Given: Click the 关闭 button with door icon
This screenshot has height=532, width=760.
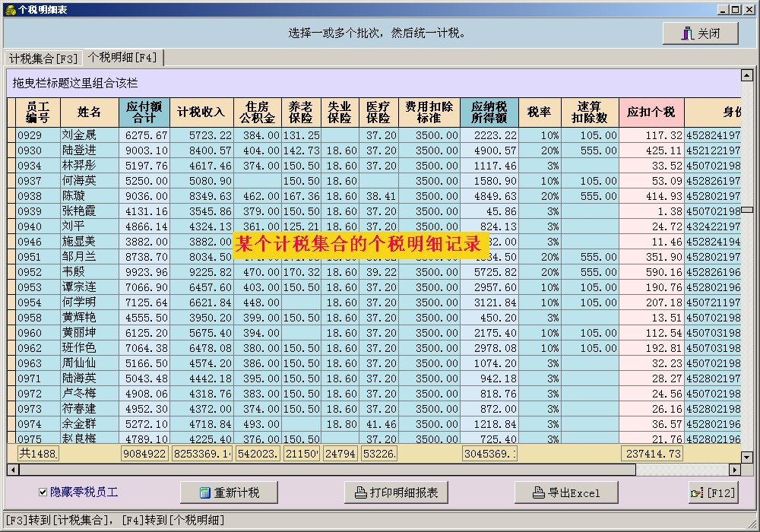Looking at the screenshot, I should click(x=700, y=33).
